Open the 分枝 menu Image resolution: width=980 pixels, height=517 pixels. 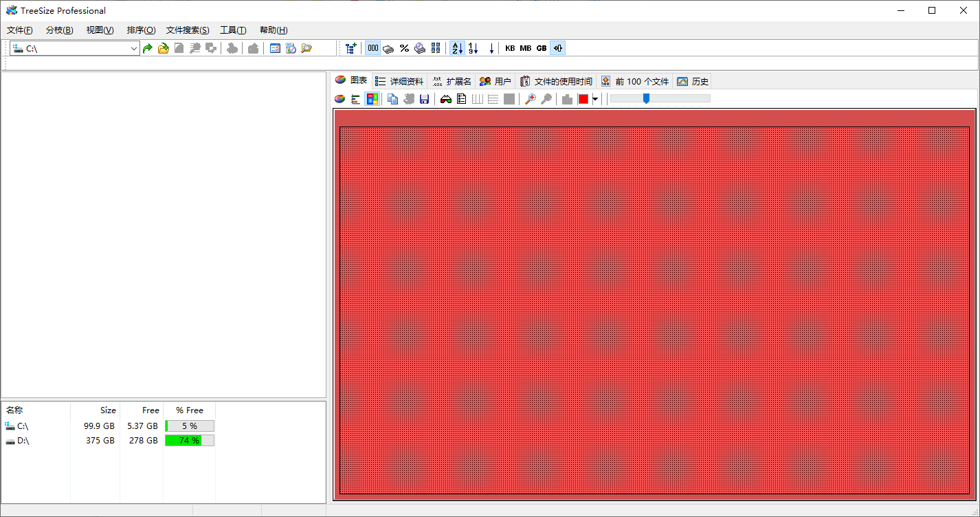pyautogui.click(x=60, y=30)
